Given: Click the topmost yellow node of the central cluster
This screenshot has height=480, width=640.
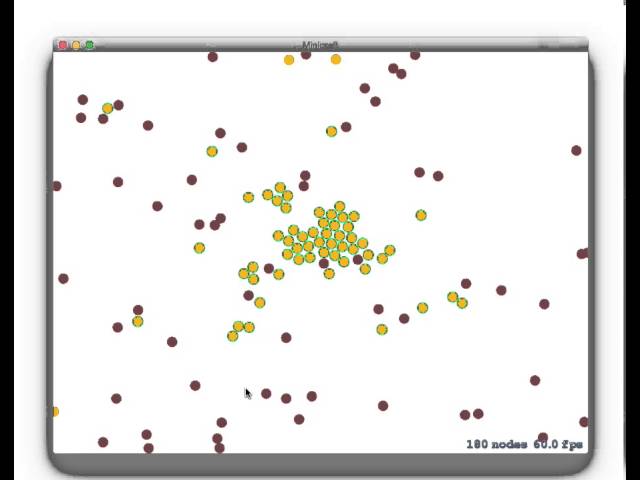Looking at the screenshot, I should click(340, 207).
